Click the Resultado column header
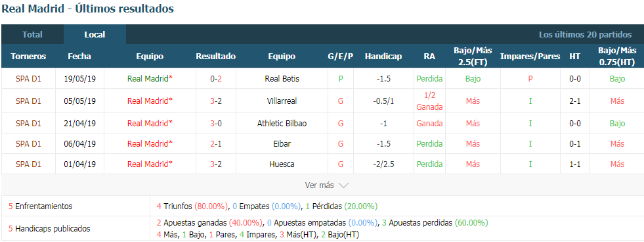The image size is (644, 242). pyautogui.click(x=215, y=57)
